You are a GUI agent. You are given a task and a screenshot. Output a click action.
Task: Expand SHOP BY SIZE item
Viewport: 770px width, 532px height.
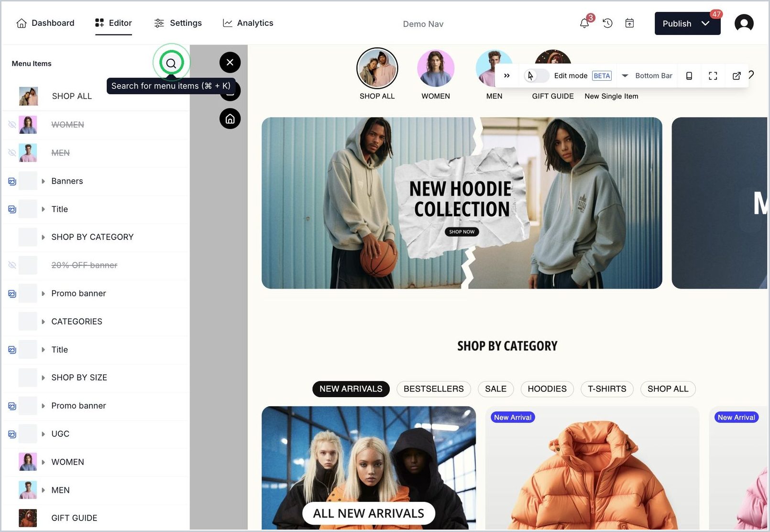pos(43,378)
